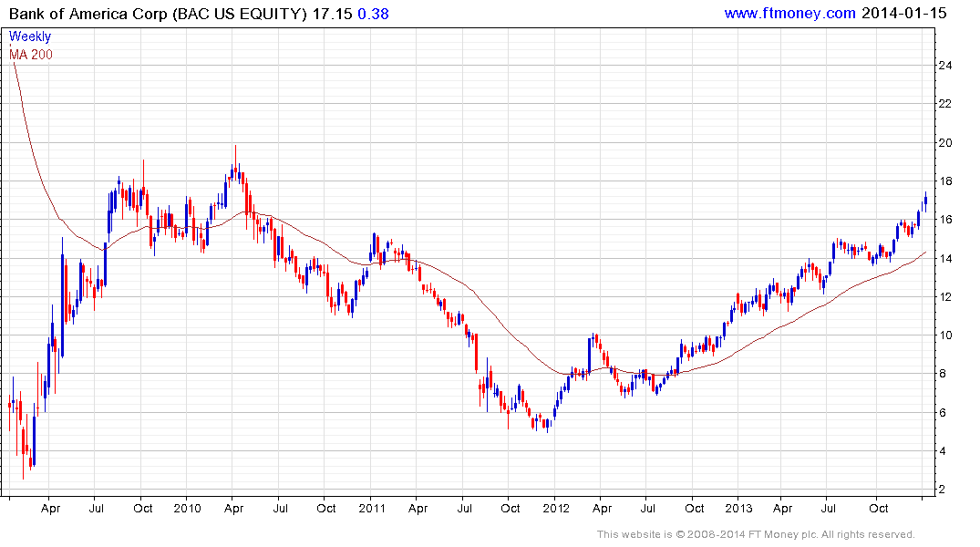Image resolution: width=980 pixels, height=547 pixels.
Task: Click the 'MA 200' indicator label
Action: tap(31, 55)
